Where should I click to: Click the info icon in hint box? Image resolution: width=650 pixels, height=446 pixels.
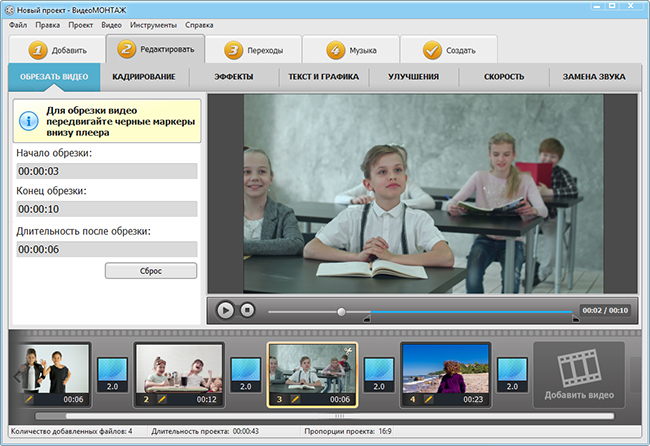(29, 121)
